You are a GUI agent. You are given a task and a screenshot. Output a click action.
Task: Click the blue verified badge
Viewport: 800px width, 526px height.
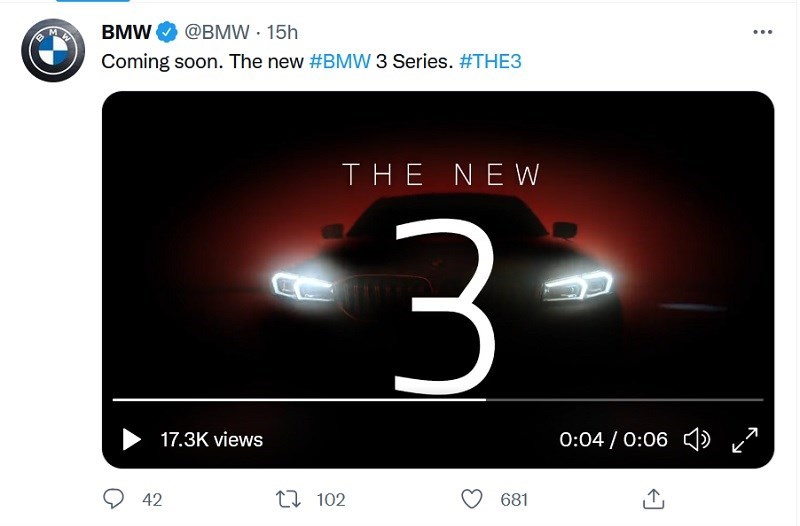(x=166, y=31)
